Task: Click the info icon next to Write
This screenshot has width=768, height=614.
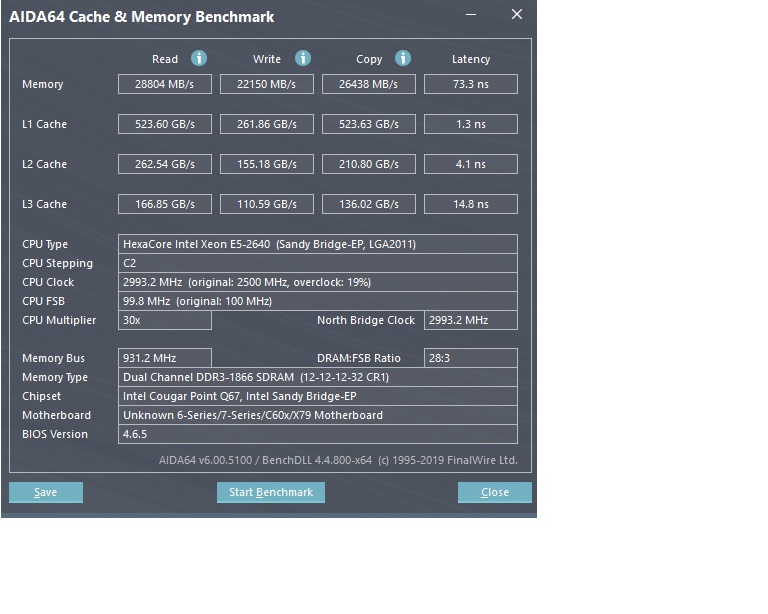Action: (303, 58)
